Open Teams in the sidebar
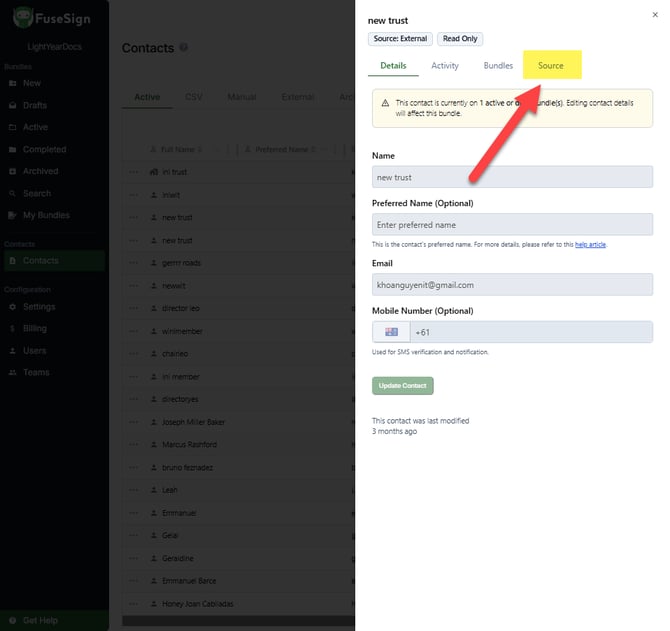The height and width of the screenshot is (631, 670). (x=36, y=372)
